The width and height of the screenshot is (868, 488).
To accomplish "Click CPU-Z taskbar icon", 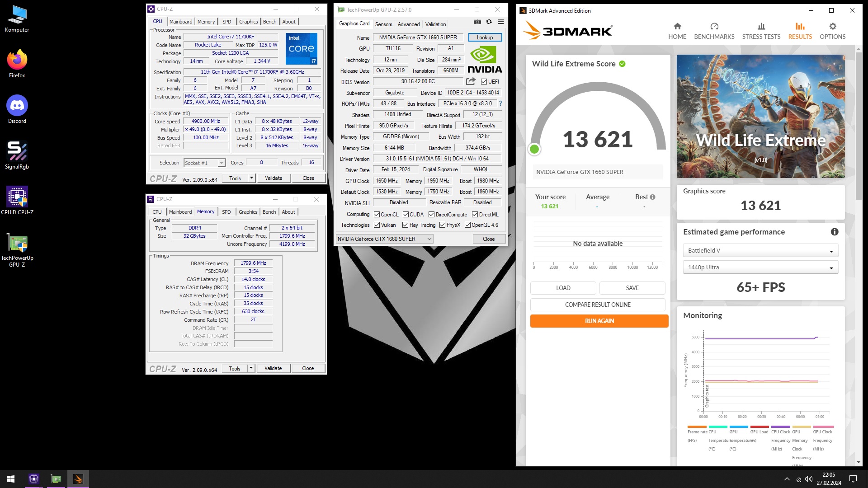I will point(34,479).
